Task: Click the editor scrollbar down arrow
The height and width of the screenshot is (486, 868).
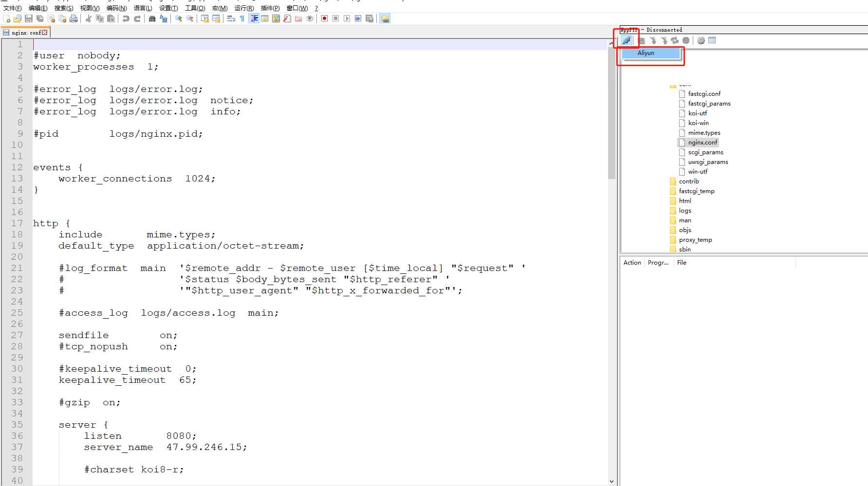Action: 611,481
